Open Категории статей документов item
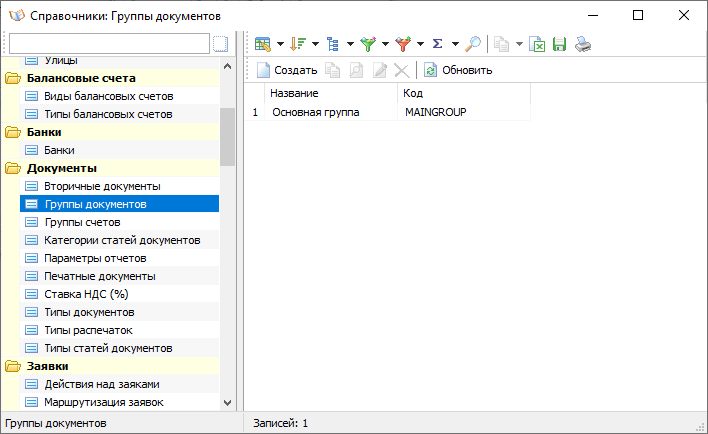This screenshot has height=434, width=708. [x=122, y=240]
